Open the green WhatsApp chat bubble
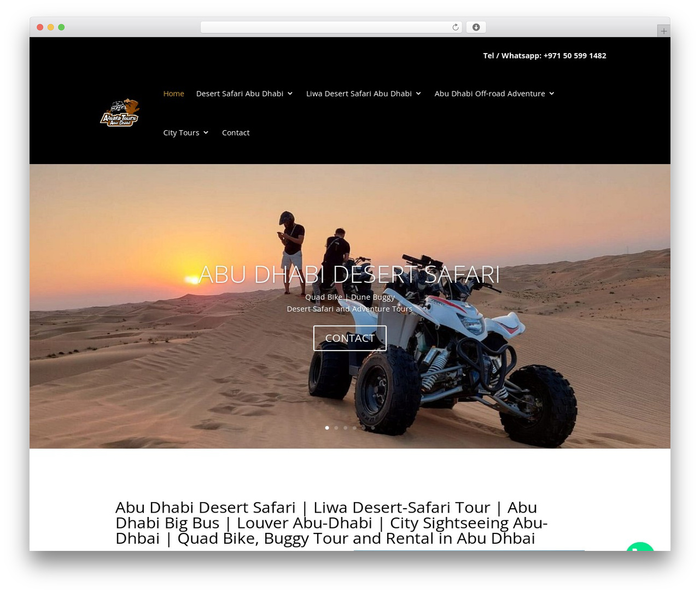This screenshot has height=593, width=700. pyautogui.click(x=640, y=546)
